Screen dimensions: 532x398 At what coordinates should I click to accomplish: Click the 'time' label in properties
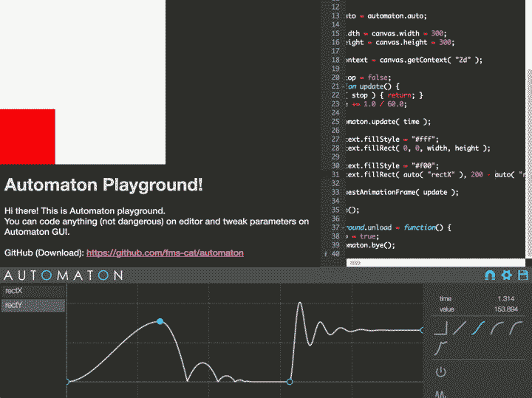point(445,298)
